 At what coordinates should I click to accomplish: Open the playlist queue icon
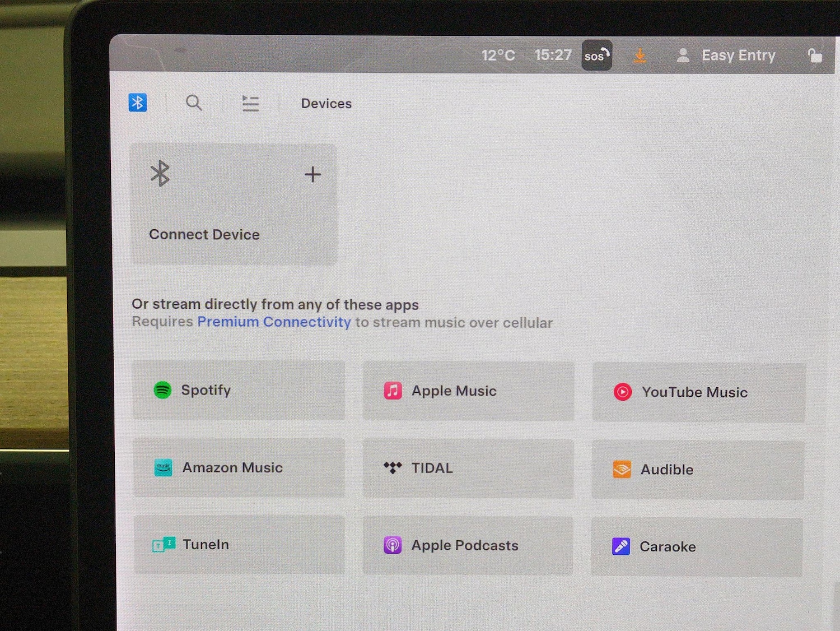point(250,103)
